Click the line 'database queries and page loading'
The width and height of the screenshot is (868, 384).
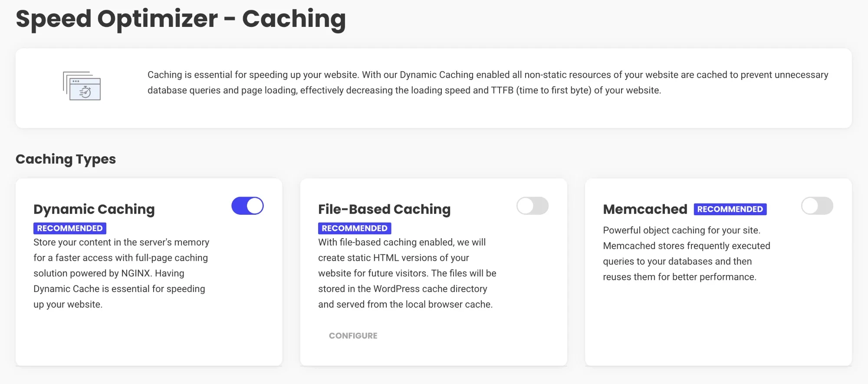click(x=404, y=90)
